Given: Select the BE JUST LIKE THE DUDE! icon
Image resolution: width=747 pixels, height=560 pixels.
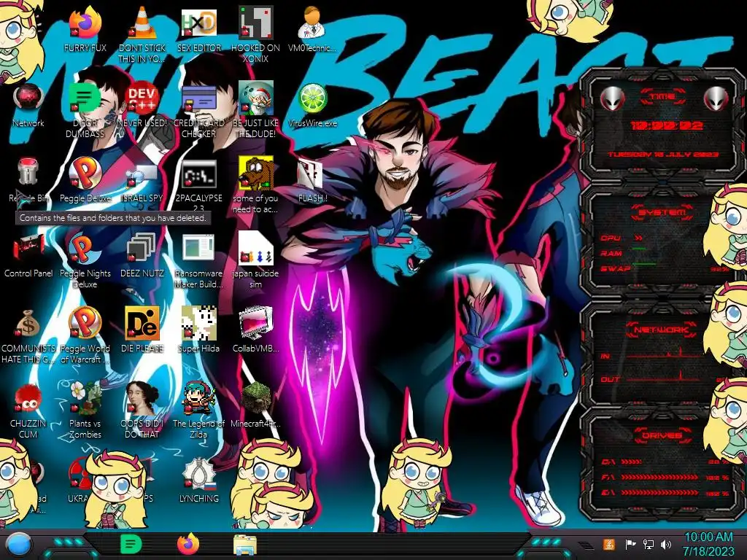Looking at the screenshot, I should tap(256, 99).
